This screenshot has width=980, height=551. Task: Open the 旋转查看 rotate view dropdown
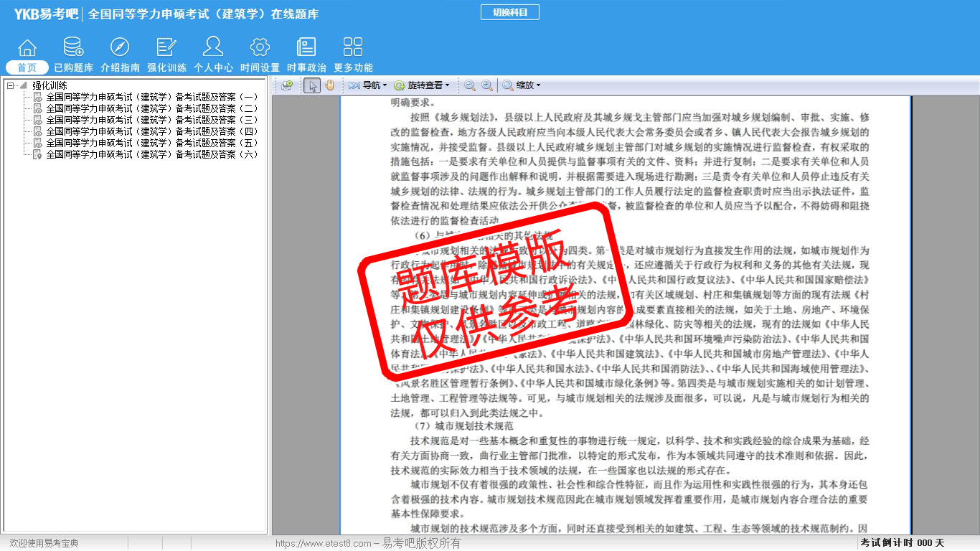pos(422,85)
